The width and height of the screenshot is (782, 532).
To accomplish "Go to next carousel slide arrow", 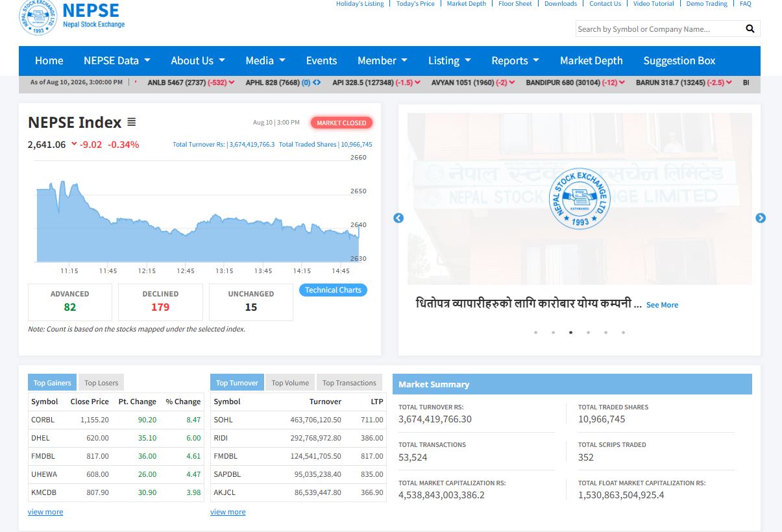I will coord(761,218).
